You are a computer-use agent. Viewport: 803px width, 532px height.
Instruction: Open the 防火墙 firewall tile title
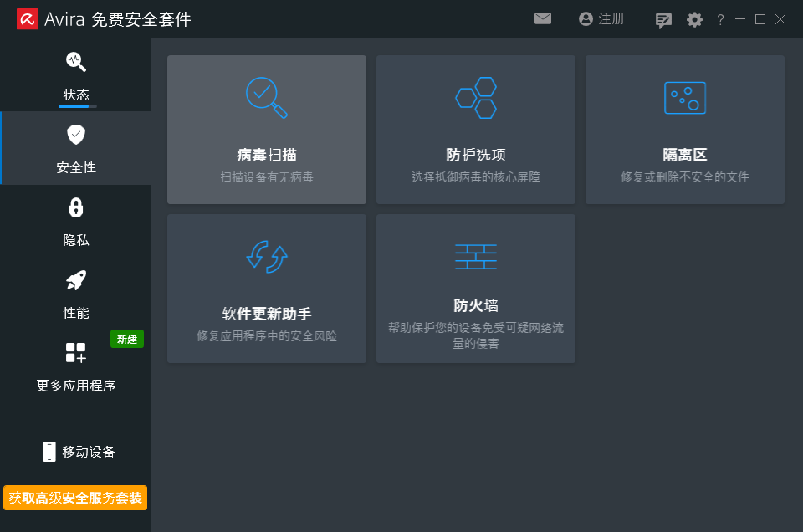point(476,305)
